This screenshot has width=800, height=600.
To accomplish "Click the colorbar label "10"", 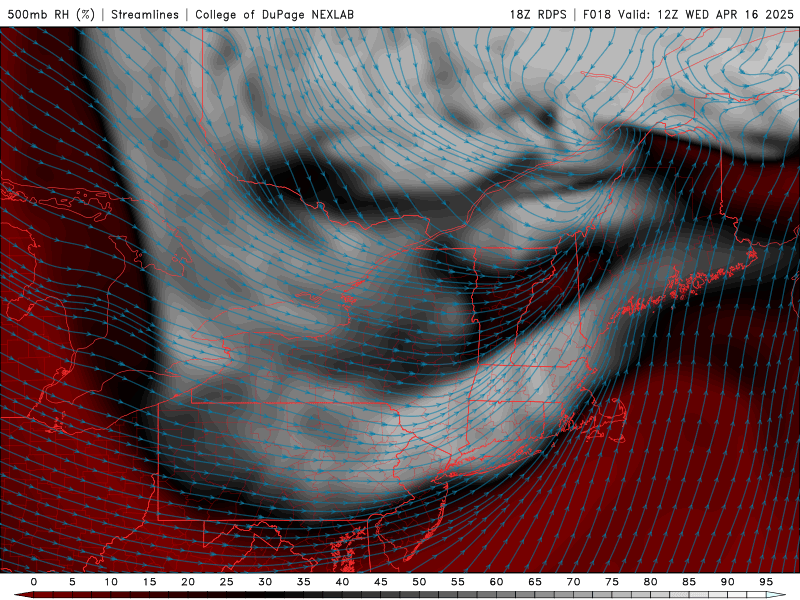I will [111, 582].
